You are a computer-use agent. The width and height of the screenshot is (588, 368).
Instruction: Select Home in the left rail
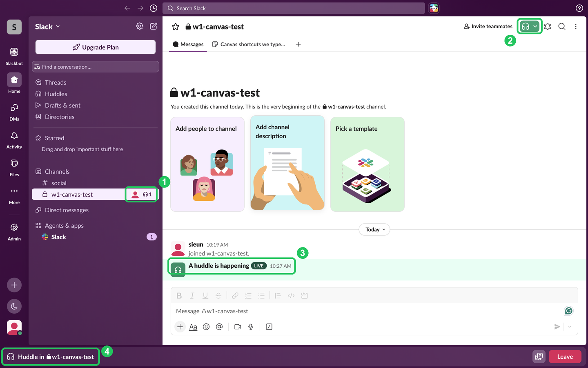coord(14,83)
